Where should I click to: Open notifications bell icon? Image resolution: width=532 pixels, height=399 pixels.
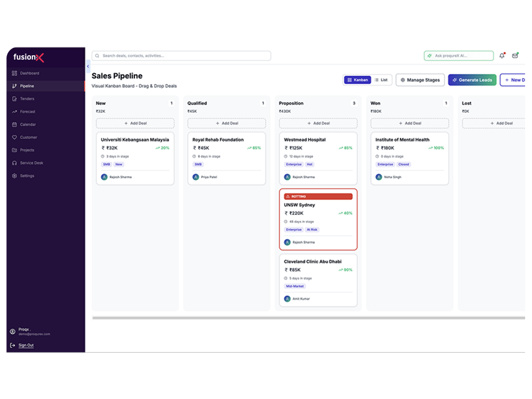click(x=502, y=56)
